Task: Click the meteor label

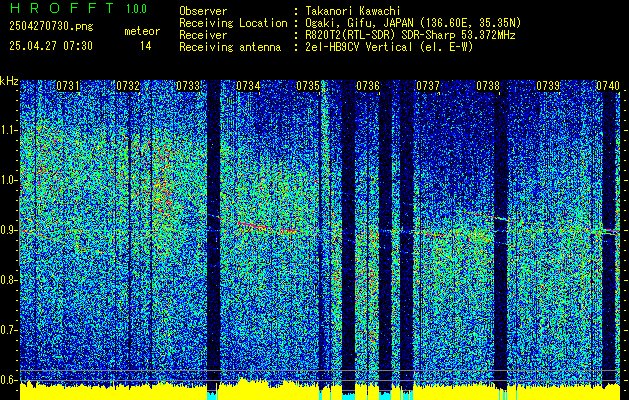Action: (x=142, y=31)
